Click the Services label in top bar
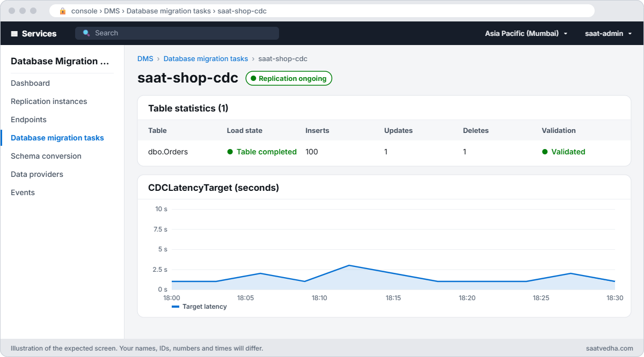Image resolution: width=644 pixels, height=357 pixels. click(x=39, y=33)
